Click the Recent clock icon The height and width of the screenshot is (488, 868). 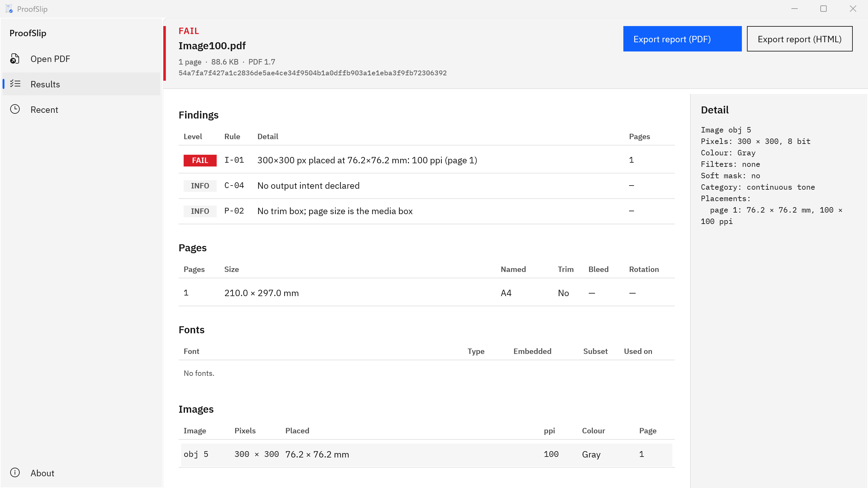click(x=15, y=109)
